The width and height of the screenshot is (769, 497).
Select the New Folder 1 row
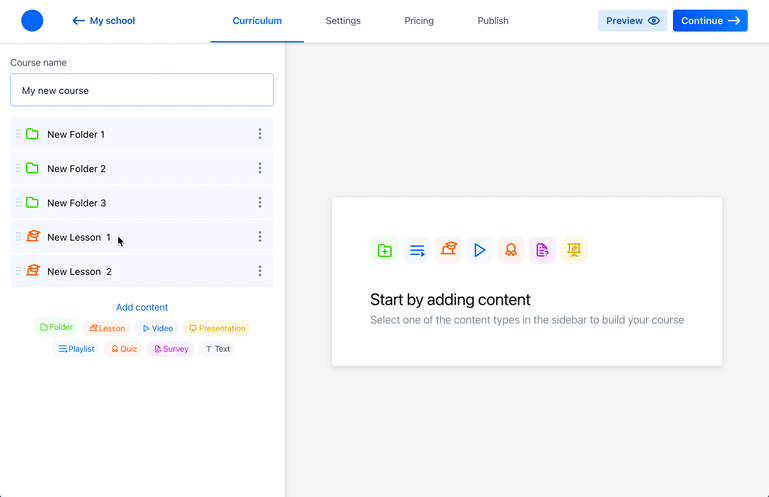(142, 134)
